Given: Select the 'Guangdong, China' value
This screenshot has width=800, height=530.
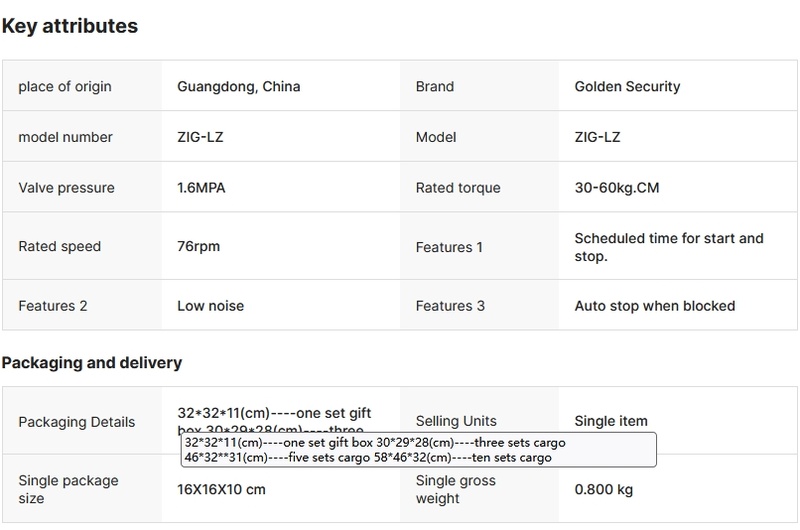Looking at the screenshot, I should pyautogui.click(x=238, y=87).
